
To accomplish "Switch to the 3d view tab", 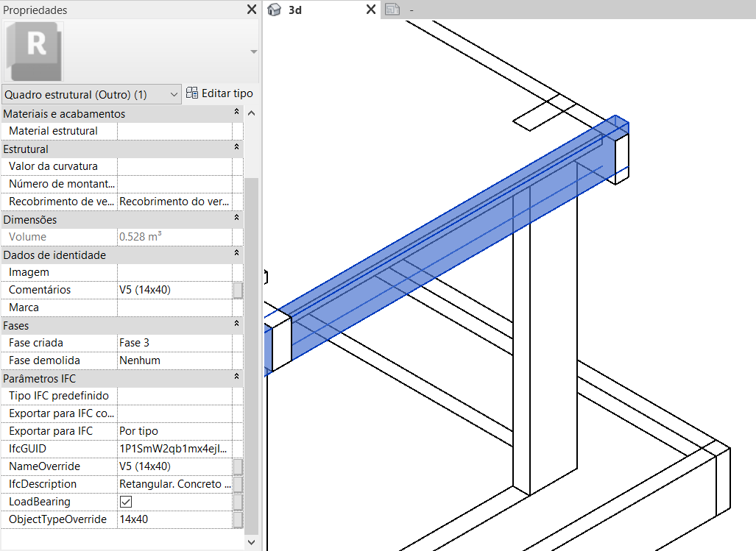I will point(295,10).
